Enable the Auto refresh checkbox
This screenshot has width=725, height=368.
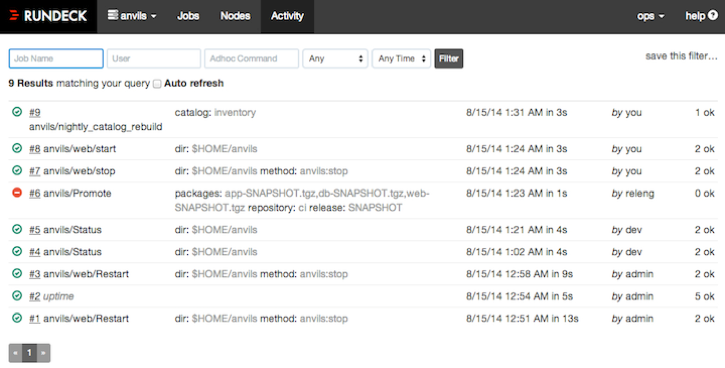coord(157,84)
